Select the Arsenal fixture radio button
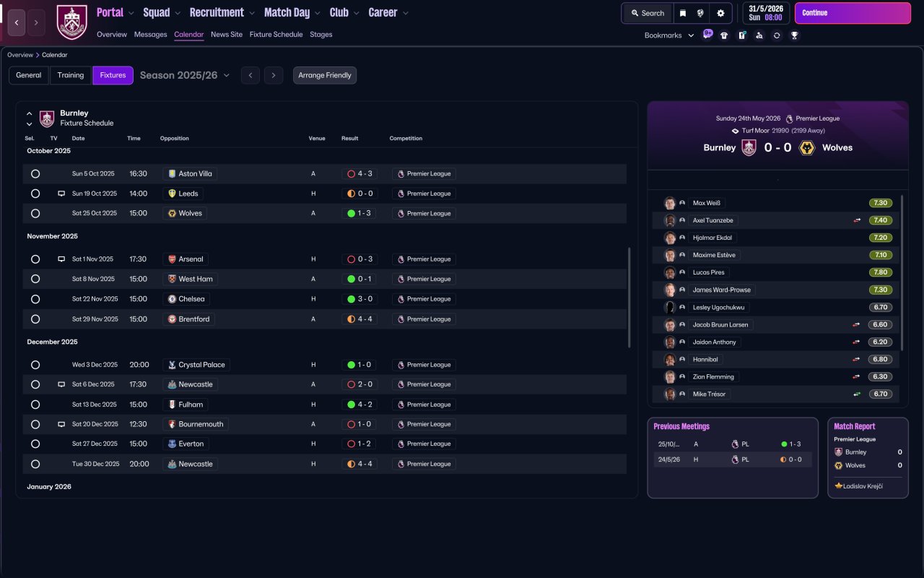The width and height of the screenshot is (924, 578). point(35,259)
